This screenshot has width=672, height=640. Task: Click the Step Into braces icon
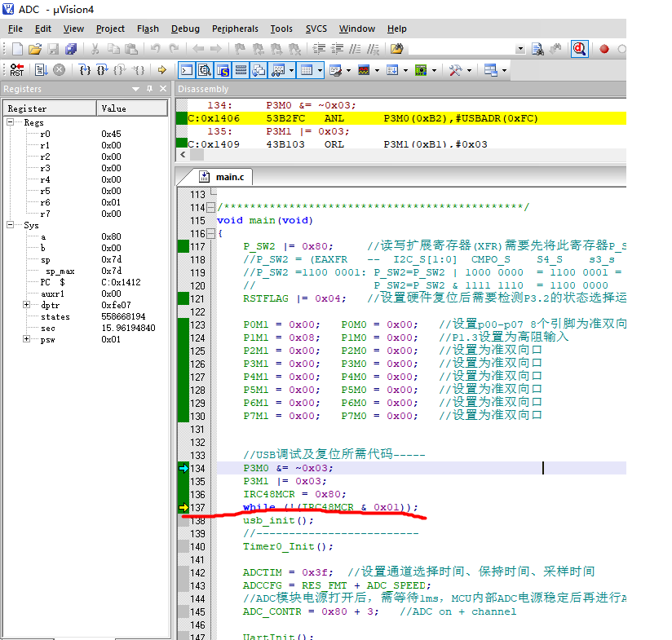(x=85, y=70)
